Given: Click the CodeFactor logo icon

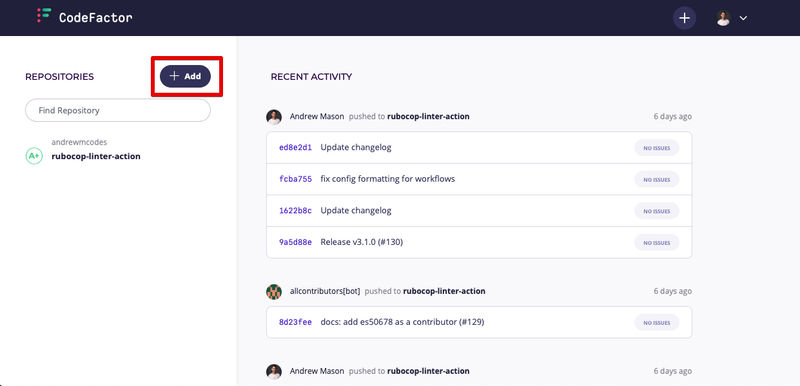Looking at the screenshot, I should 44,15.
